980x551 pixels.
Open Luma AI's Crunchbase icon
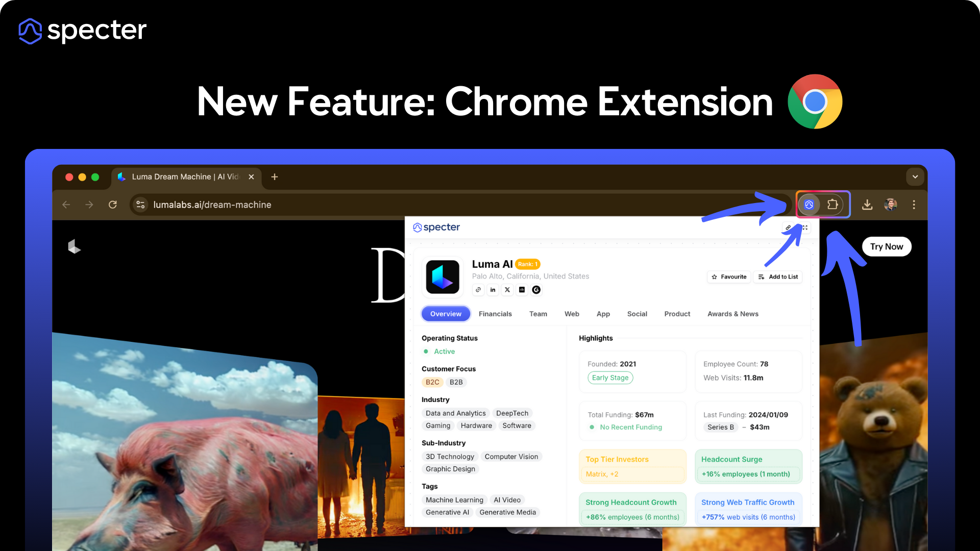pos(522,290)
